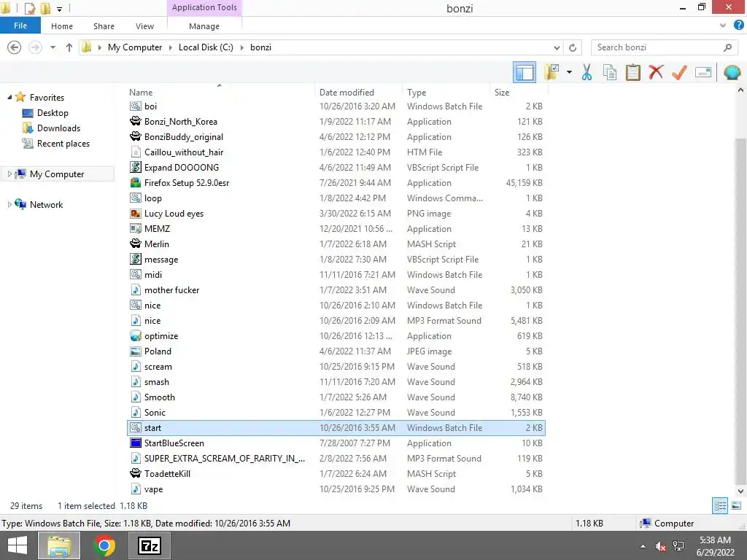Click the Search bonzi input field

tap(665, 47)
